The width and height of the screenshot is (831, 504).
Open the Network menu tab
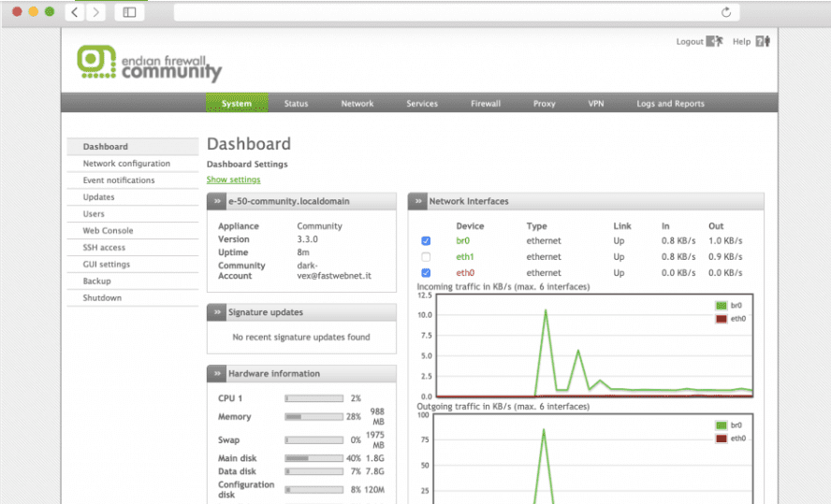click(x=357, y=104)
